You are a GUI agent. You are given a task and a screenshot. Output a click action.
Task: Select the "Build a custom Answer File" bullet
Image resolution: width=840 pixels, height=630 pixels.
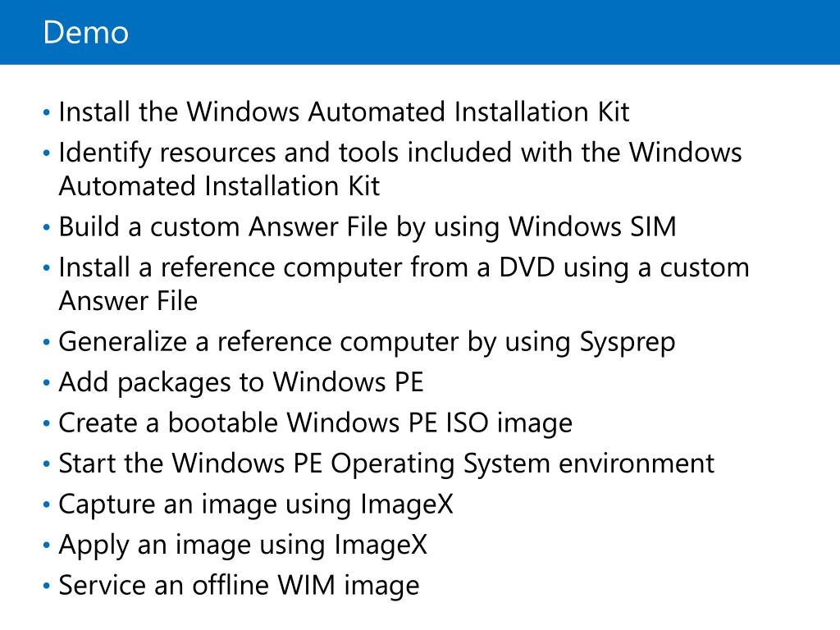(367, 226)
